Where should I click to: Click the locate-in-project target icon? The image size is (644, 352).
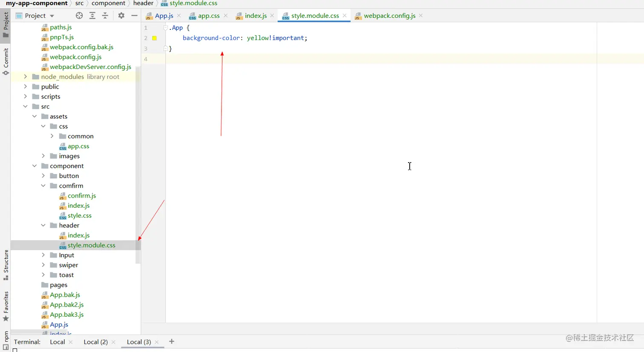coord(79,16)
